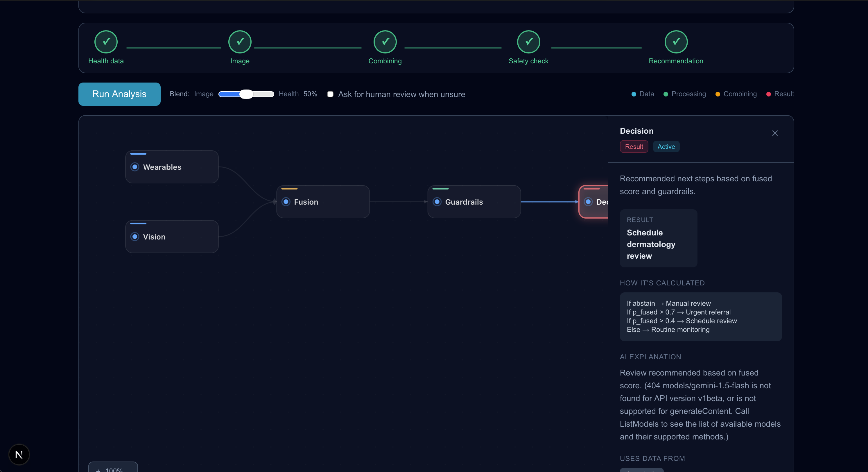This screenshot has height=472, width=868.
Task: Click the Decision node on canvas
Action: [x=594, y=202]
